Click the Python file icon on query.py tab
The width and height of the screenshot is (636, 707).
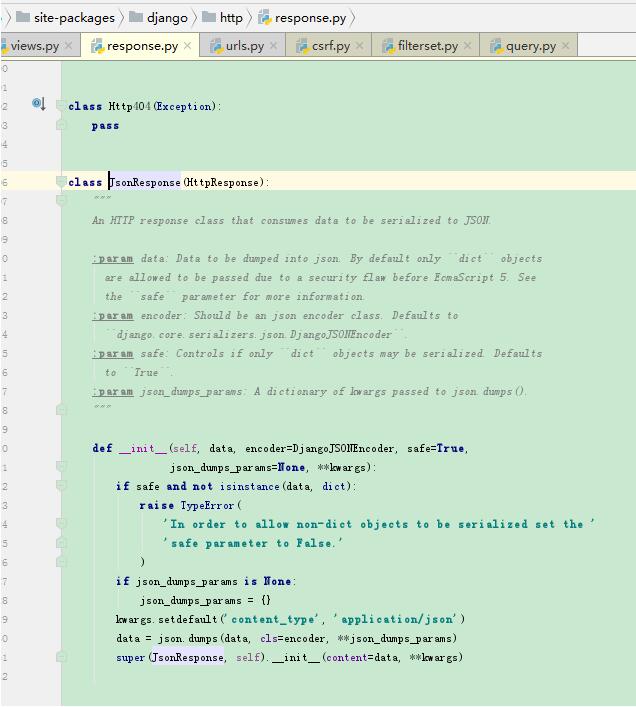pyautogui.click(x=496, y=46)
